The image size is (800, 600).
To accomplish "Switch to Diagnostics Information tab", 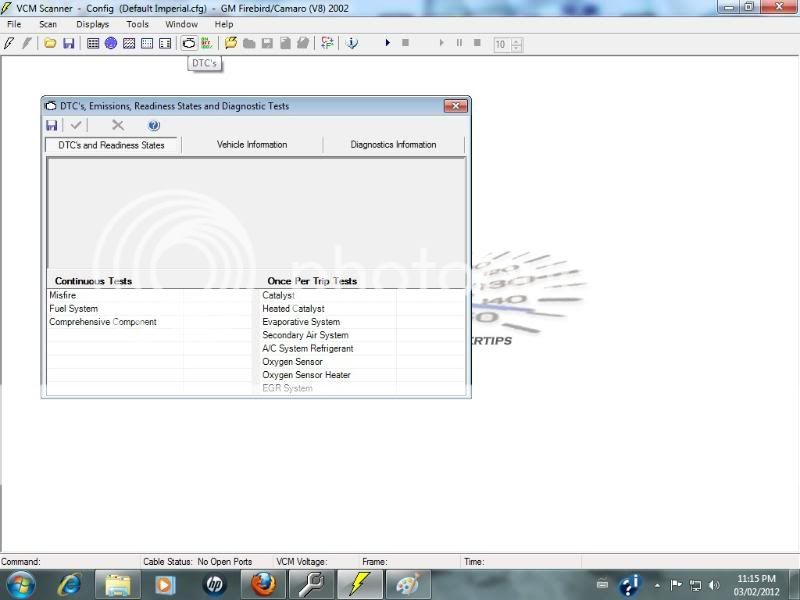I will click(393, 145).
